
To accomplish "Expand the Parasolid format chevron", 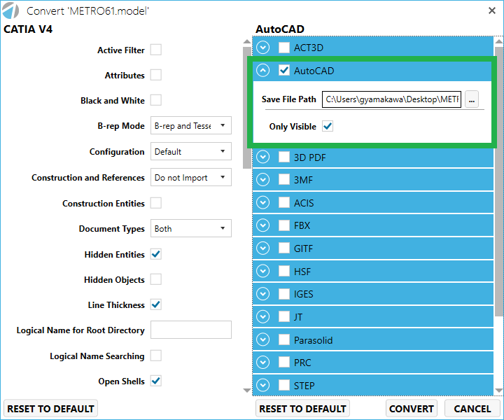I will pyautogui.click(x=263, y=339).
